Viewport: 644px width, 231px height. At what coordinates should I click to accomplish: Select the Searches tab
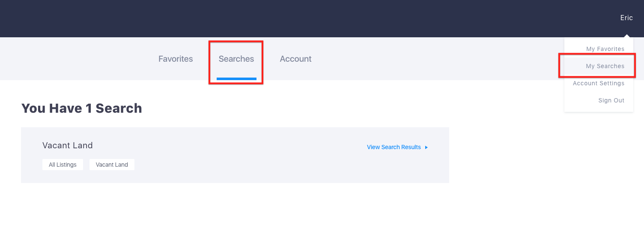click(236, 59)
